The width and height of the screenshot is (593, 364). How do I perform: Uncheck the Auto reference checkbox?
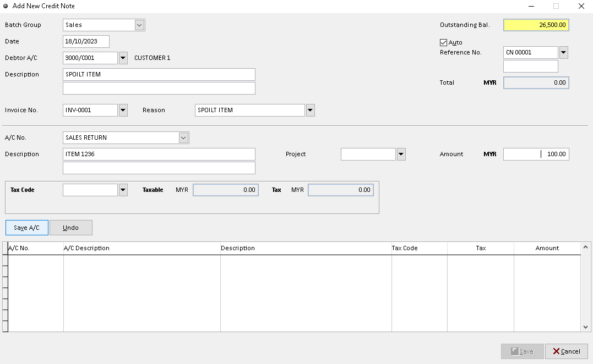(x=443, y=42)
